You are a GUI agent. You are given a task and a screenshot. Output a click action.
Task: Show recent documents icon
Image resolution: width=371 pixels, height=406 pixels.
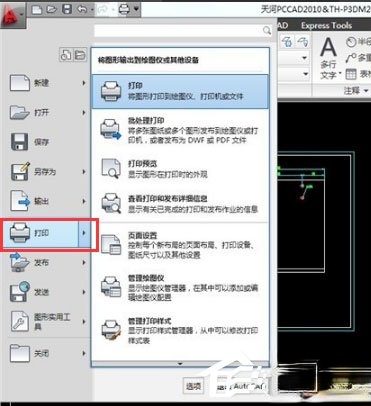[66, 55]
